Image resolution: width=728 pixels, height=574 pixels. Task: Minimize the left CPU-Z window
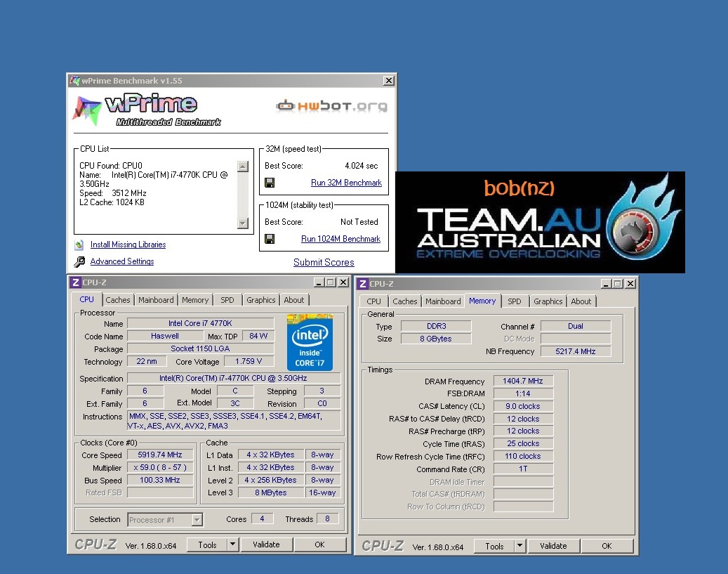pyautogui.click(x=319, y=282)
